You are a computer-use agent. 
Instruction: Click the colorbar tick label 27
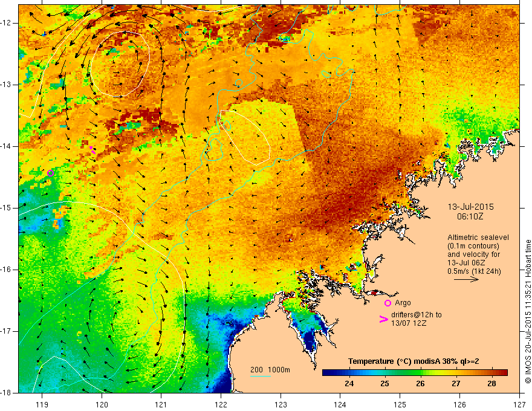coord(456,384)
